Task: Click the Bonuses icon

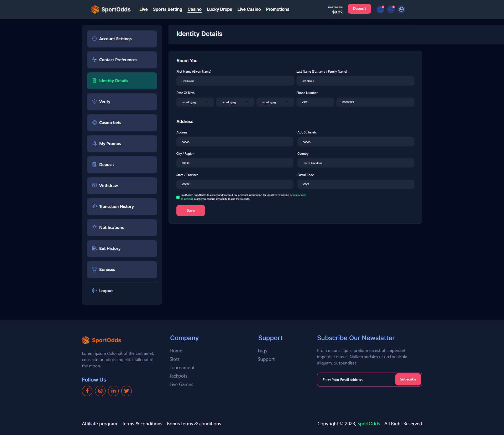Action: 94,269
